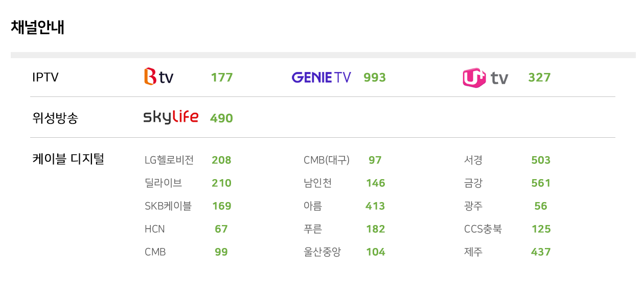The width and height of the screenshot is (644, 298).
Task: Click the B tv logo
Action: [159, 77]
